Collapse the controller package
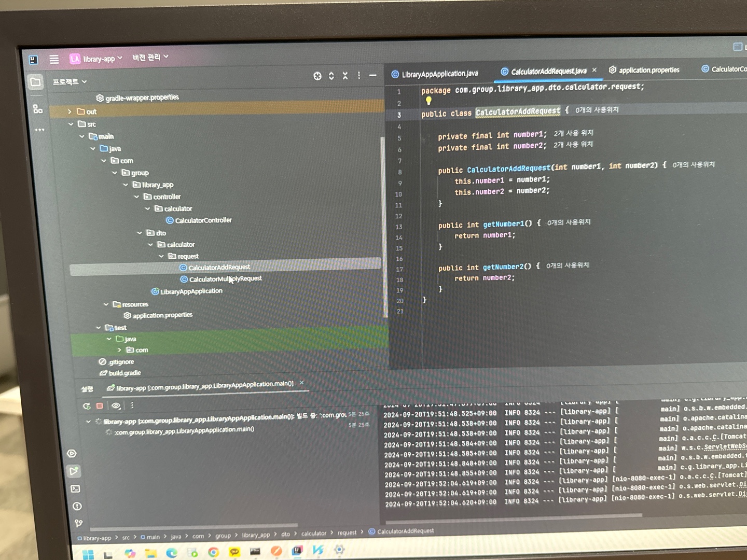Screen dimensions: 747x560 click(x=136, y=197)
